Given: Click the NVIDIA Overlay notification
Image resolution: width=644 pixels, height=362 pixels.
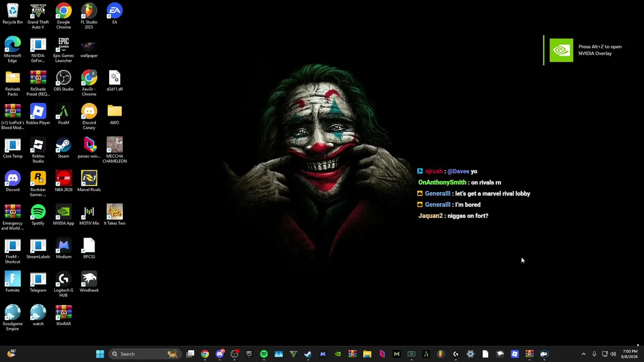Looking at the screenshot, I should click(585, 50).
